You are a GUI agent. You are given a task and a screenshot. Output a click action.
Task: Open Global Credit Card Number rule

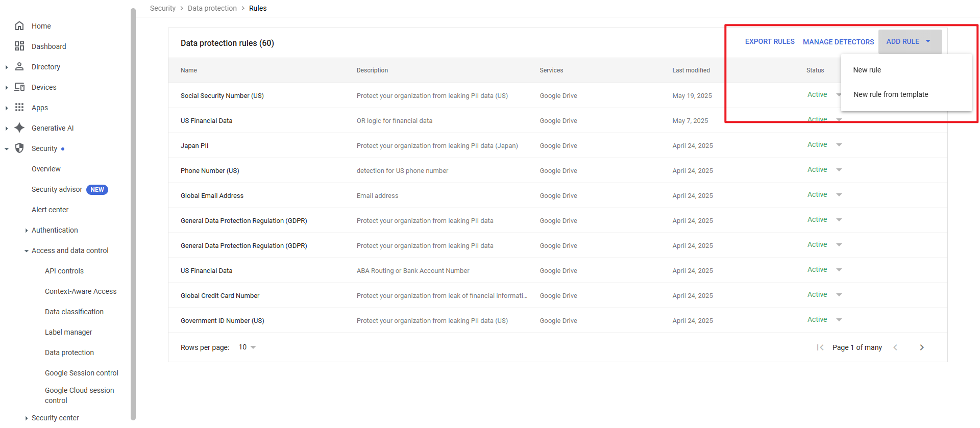pos(220,296)
